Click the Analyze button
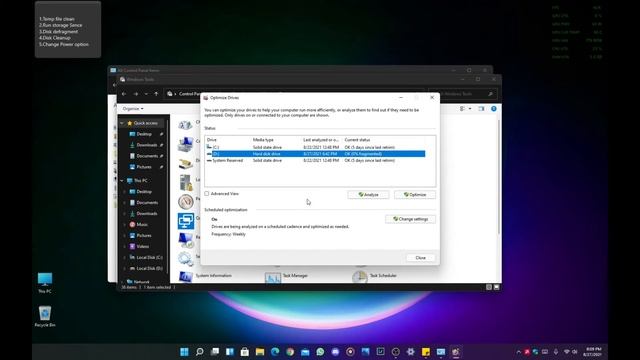The height and width of the screenshot is (360, 640). point(368,195)
